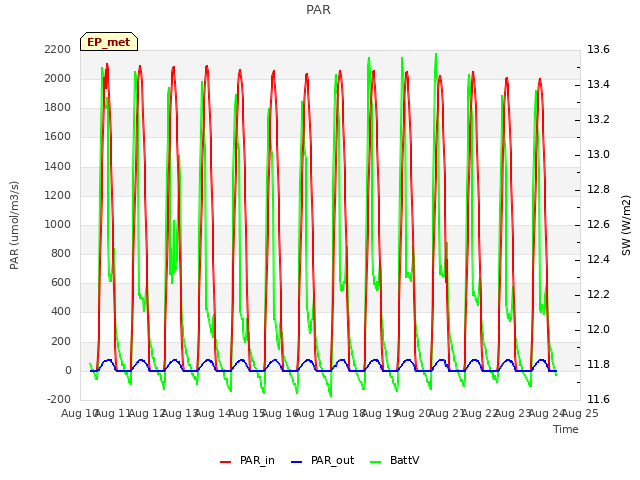Click the blue PAR_out legend color marker

tap(297, 462)
